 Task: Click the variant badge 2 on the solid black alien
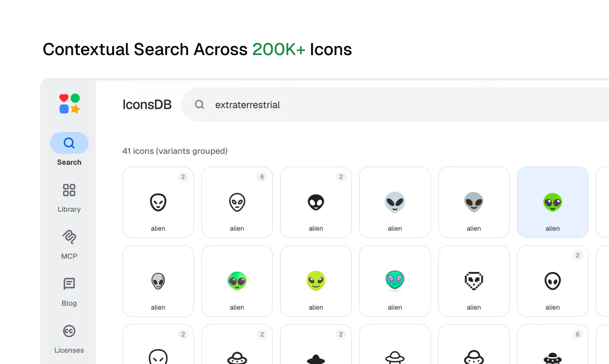click(341, 177)
